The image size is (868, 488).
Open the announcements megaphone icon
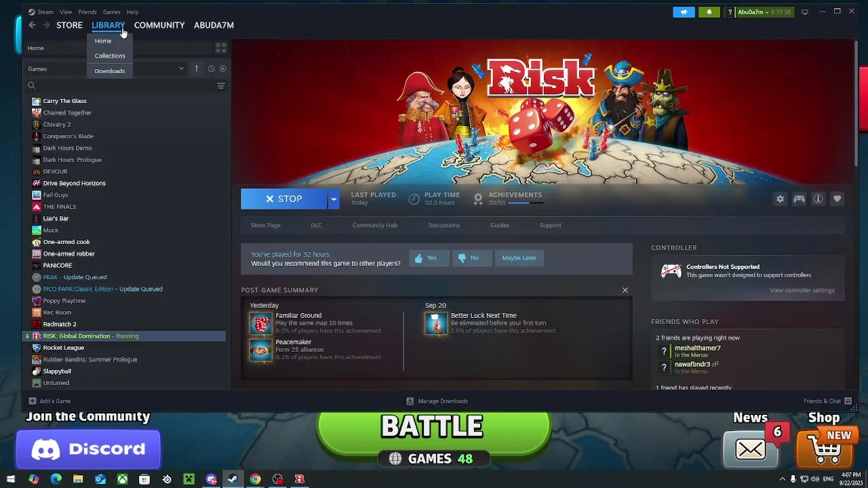point(684,12)
